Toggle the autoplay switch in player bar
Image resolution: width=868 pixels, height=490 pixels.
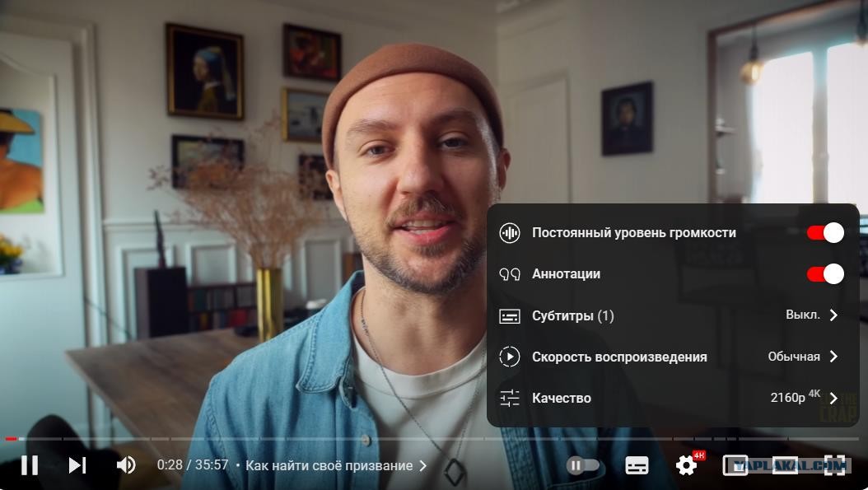[x=583, y=465]
